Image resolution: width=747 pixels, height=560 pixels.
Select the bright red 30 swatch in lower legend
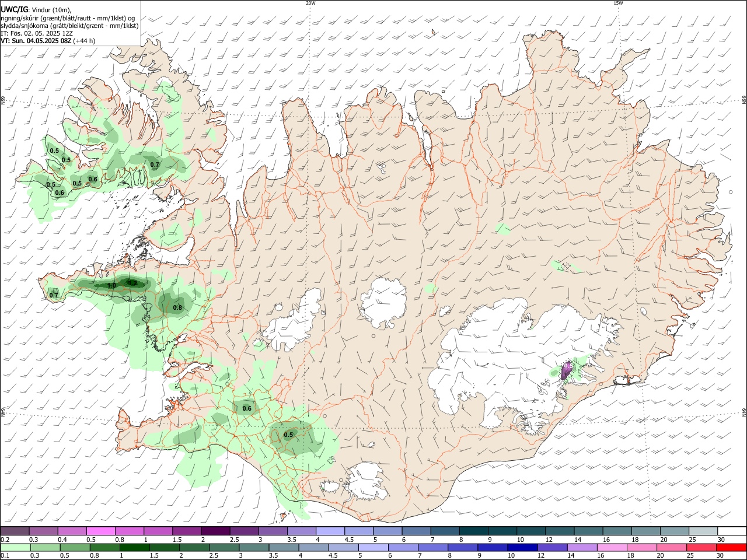pyautogui.click(x=731, y=547)
